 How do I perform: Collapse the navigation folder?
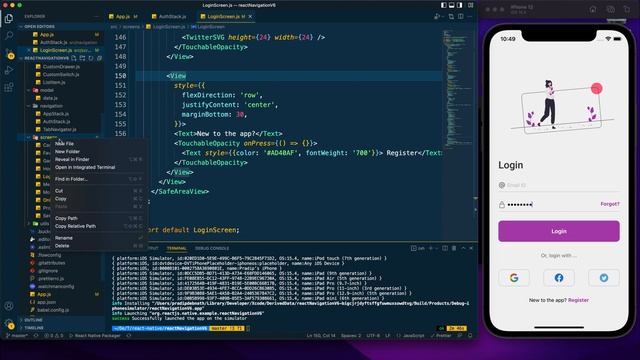click(51, 106)
